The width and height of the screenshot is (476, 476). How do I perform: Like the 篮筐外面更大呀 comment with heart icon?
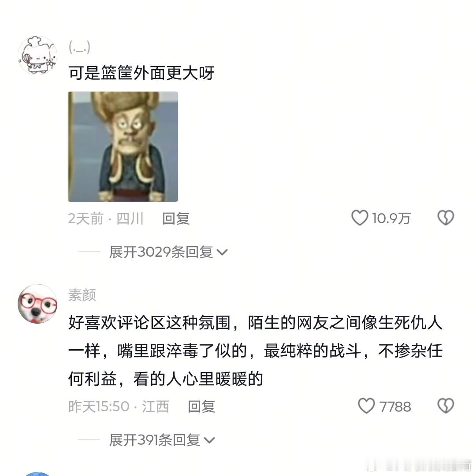(360, 218)
